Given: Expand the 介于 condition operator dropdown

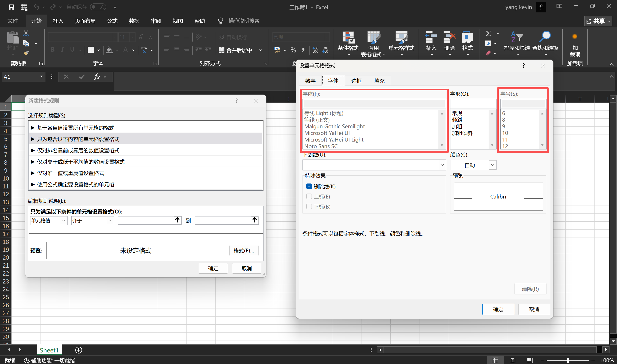Looking at the screenshot, I should pyautogui.click(x=110, y=221).
